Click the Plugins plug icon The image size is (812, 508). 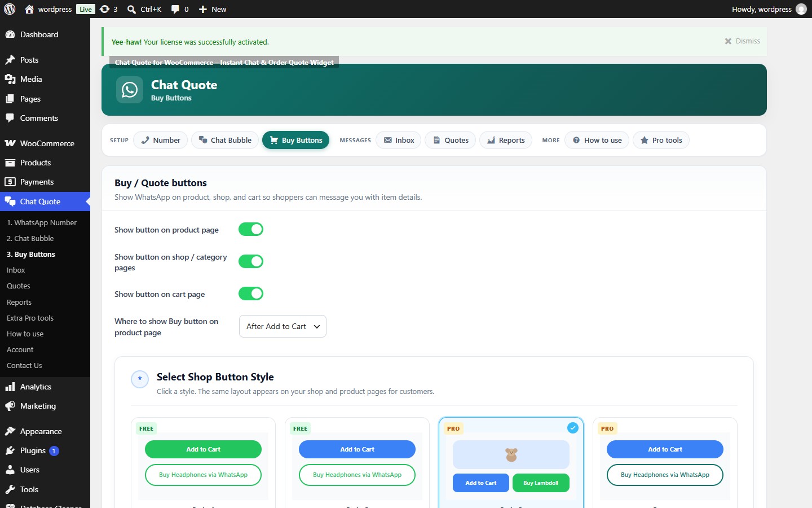pos(10,450)
